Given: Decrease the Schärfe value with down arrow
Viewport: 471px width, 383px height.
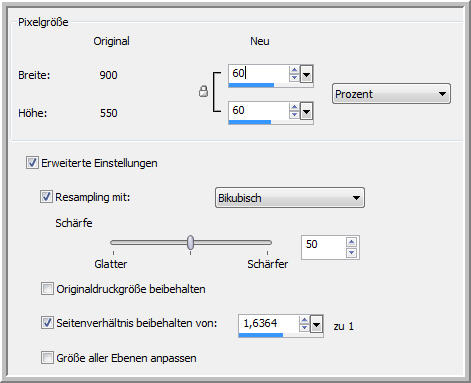Looking at the screenshot, I should click(351, 253).
